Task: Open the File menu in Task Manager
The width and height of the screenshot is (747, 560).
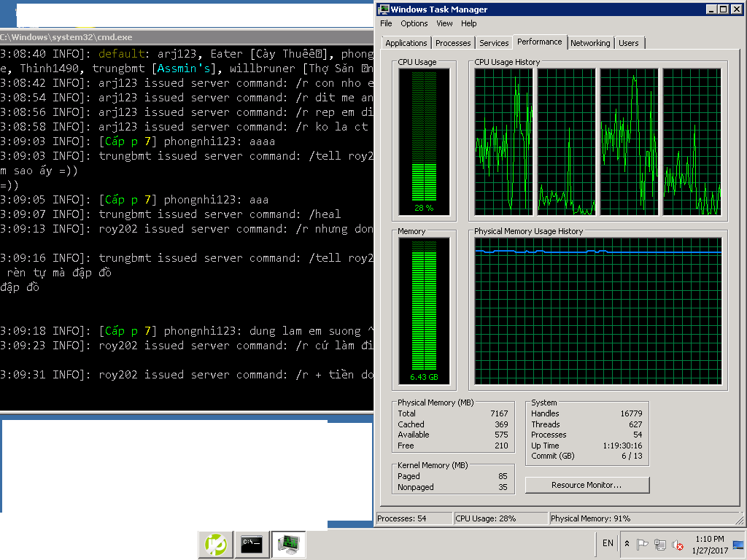Action: pos(386,23)
